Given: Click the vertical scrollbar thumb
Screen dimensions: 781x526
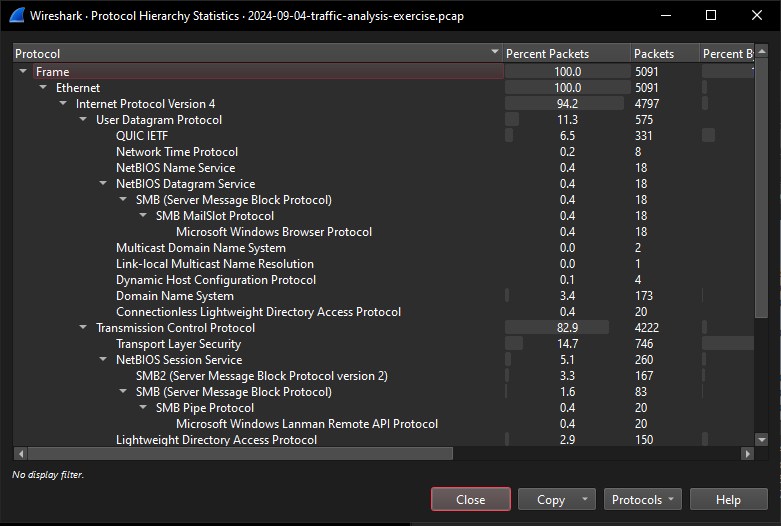Looking at the screenshot, I should coord(762,188).
